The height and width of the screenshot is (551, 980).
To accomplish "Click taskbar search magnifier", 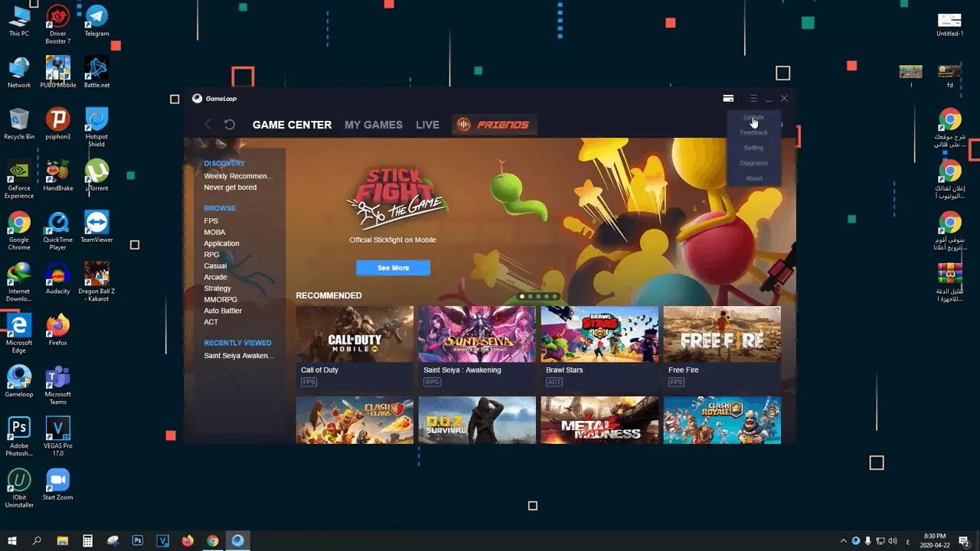I will tap(37, 540).
